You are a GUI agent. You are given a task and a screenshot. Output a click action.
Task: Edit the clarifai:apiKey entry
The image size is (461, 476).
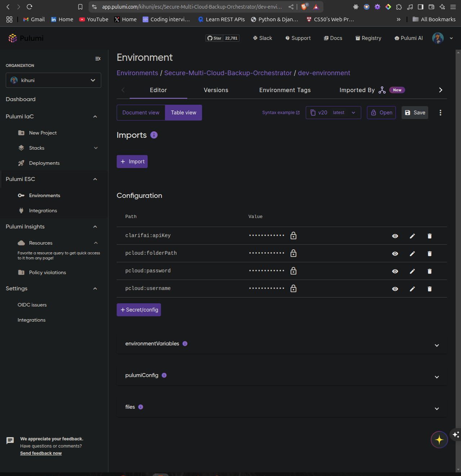tap(412, 236)
